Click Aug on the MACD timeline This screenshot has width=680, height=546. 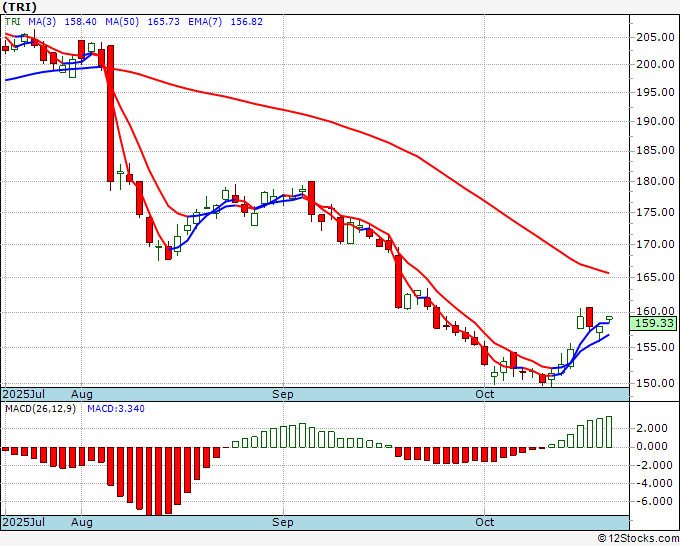[x=82, y=522]
